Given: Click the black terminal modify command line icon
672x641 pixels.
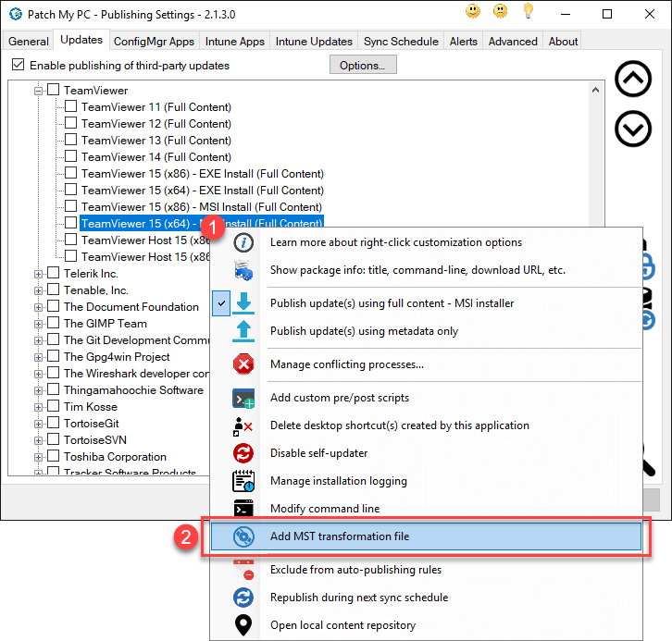Looking at the screenshot, I should pyautogui.click(x=243, y=508).
